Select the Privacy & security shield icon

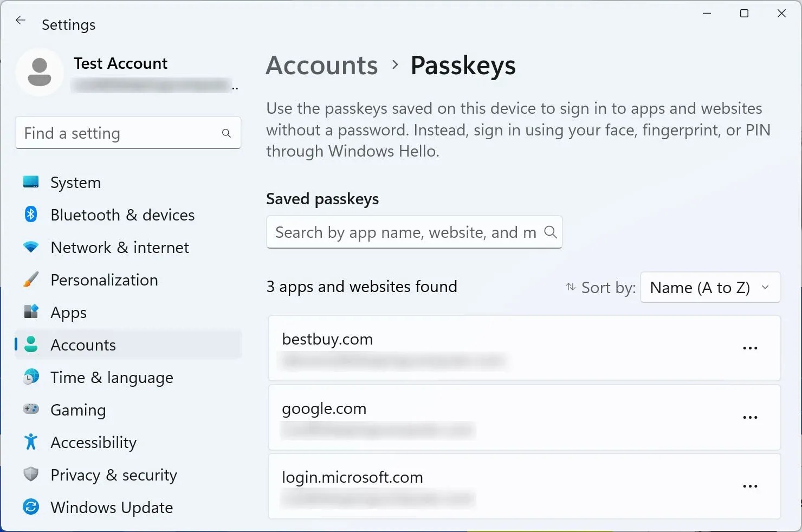[x=31, y=475]
